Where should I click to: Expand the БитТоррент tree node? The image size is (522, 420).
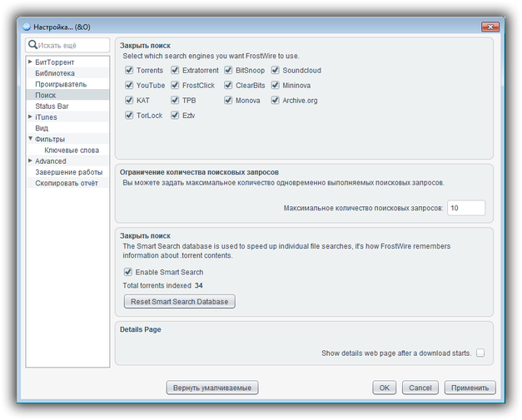click(31, 62)
